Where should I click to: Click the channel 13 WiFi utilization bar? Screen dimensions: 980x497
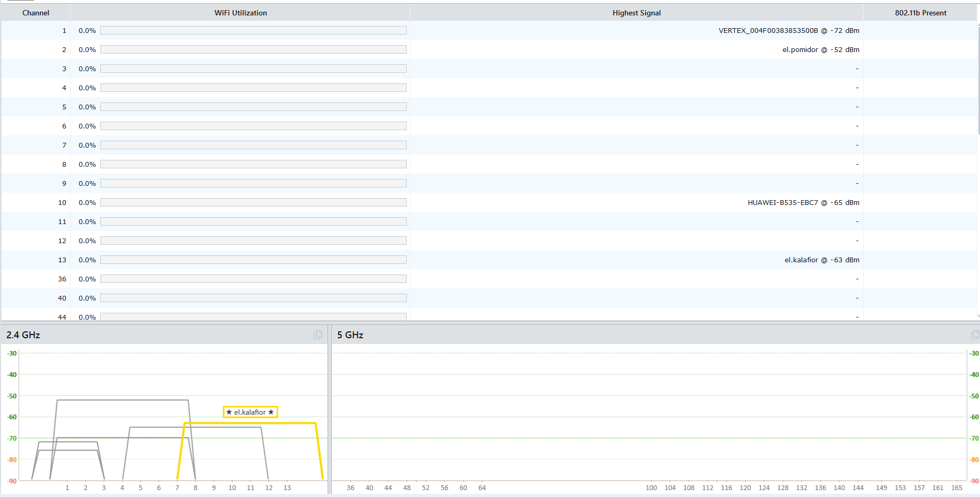253,260
